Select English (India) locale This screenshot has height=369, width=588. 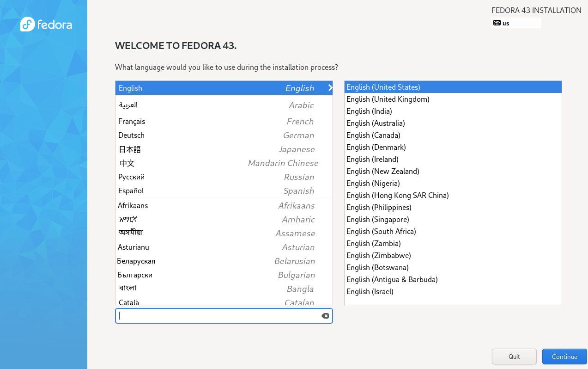point(369,111)
